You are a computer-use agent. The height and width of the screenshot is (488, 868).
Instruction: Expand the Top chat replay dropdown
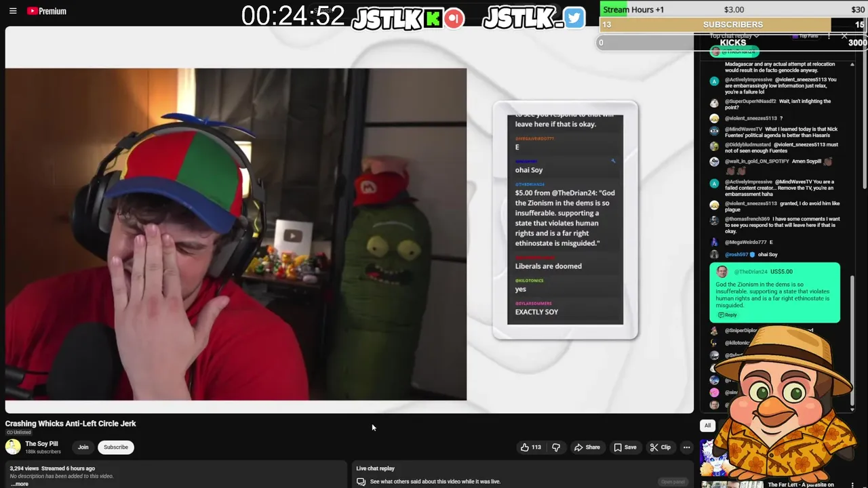(x=734, y=36)
